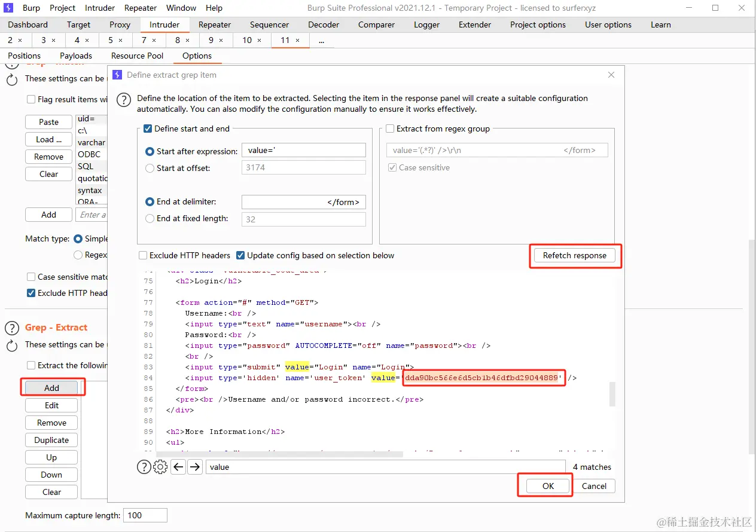
Task: Click Down button in Grep - Extract
Action: point(51,475)
